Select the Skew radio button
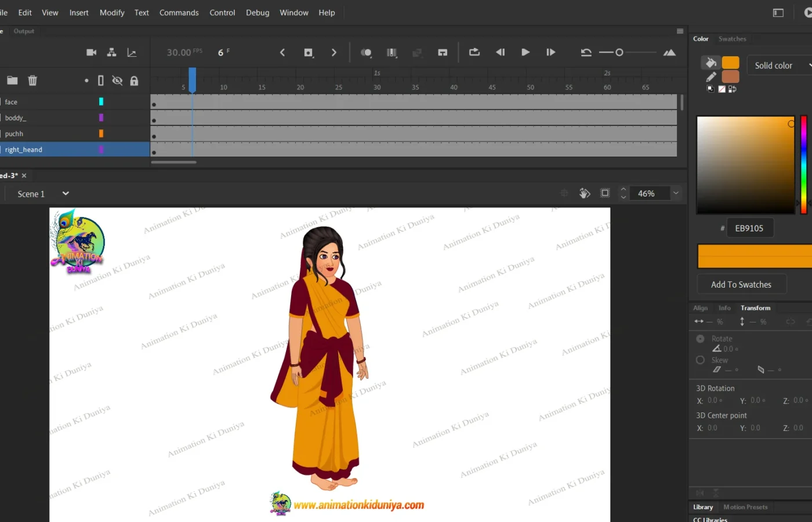This screenshot has height=522, width=812. [700, 360]
